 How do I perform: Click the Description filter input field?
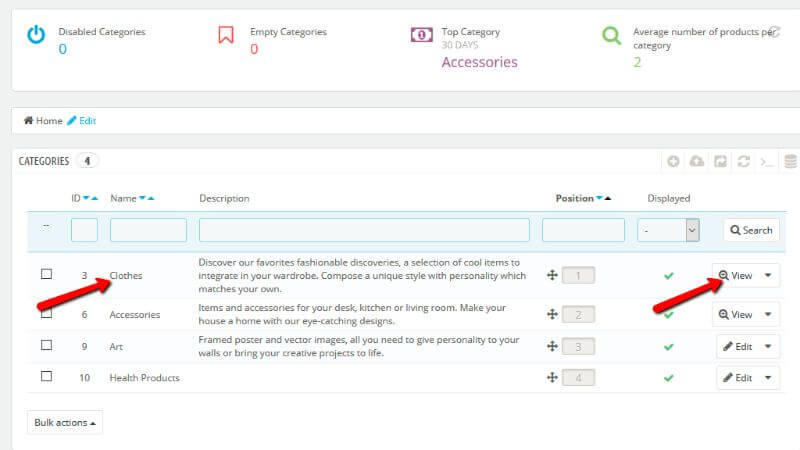[364, 230]
